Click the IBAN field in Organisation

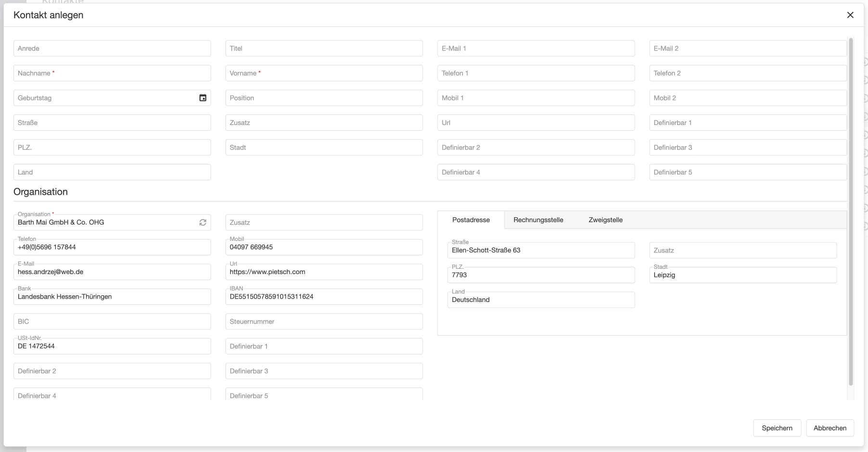tap(324, 297)
